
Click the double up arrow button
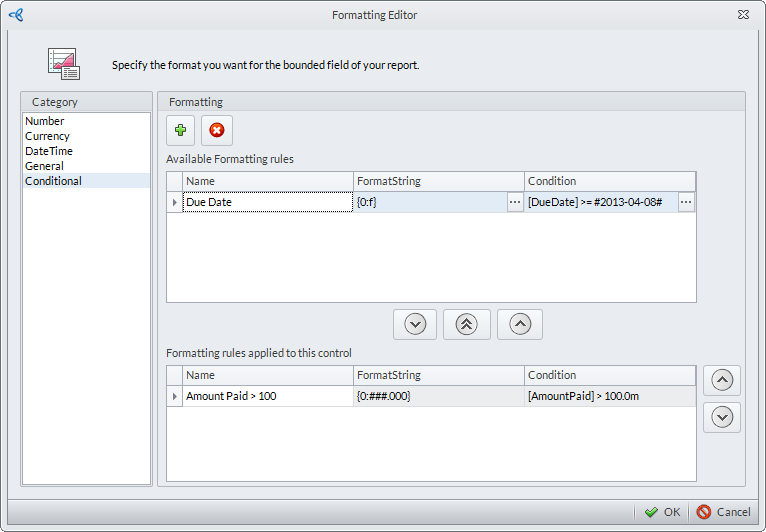tap(467, 324)
